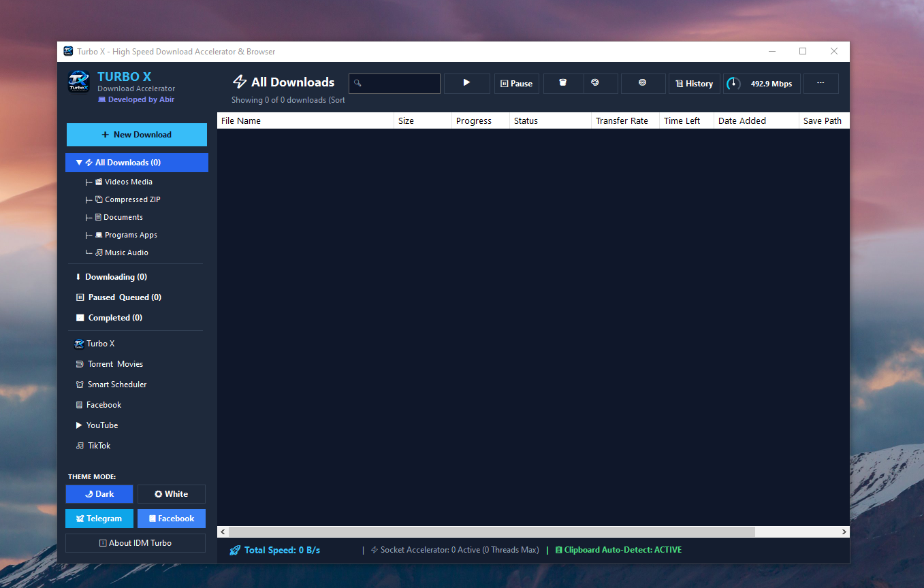Open the Smart Scheduler
Viewport: 924px width, 588px height.
112,385
